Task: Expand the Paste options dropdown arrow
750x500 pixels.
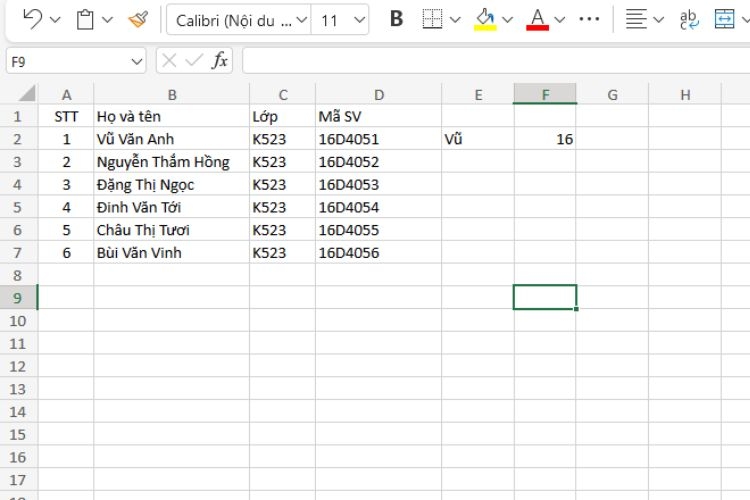Action: pos(108,20)
